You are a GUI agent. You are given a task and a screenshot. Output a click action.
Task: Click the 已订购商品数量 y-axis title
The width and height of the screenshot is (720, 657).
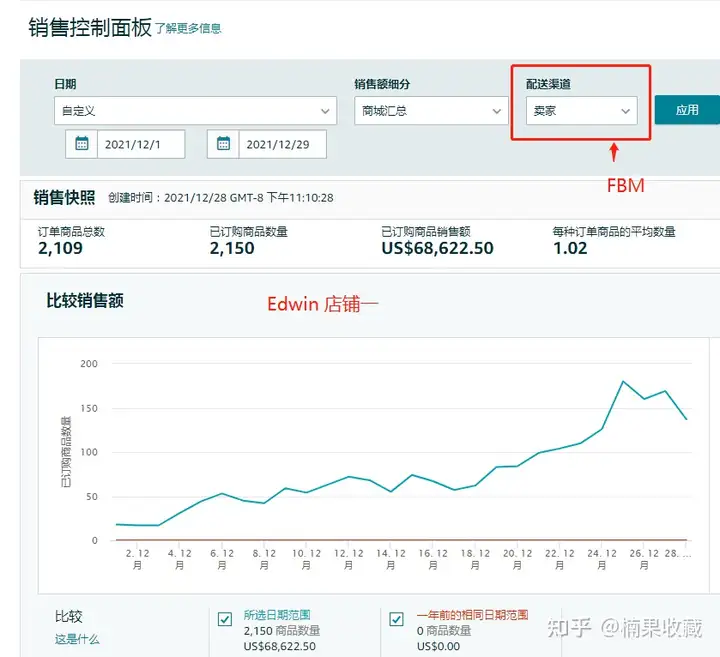66,452
